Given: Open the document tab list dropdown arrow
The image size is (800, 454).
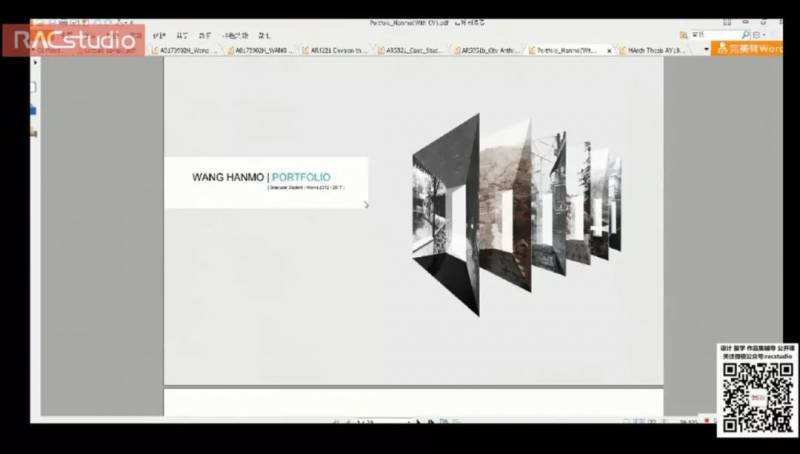Looking at the screenshot, I should click(x=706, y=49).
